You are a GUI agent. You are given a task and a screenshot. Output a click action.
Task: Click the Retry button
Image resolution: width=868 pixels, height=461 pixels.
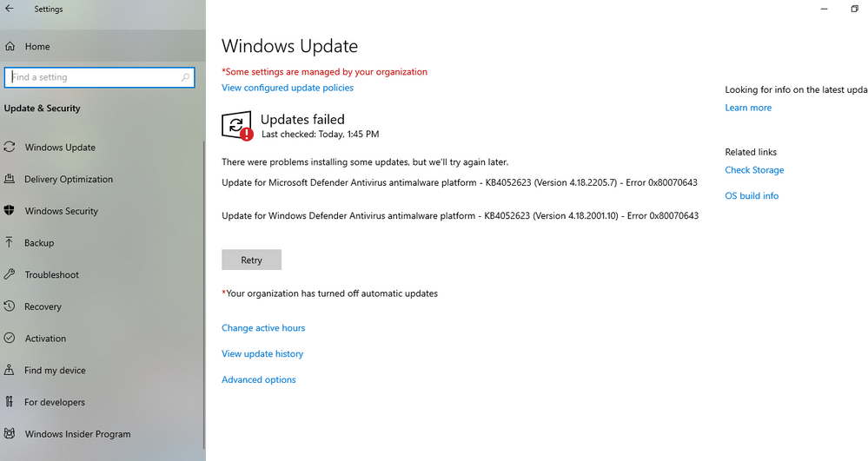point(251,260)
